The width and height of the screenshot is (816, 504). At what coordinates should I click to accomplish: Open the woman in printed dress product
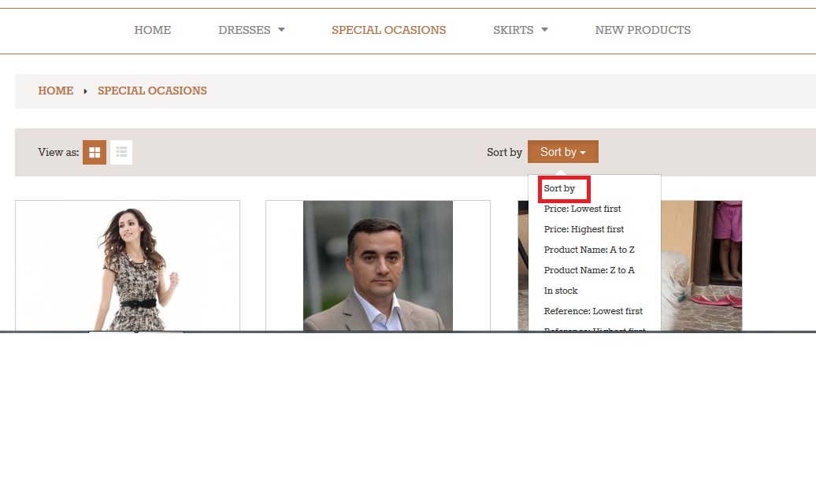coord(128,266)
